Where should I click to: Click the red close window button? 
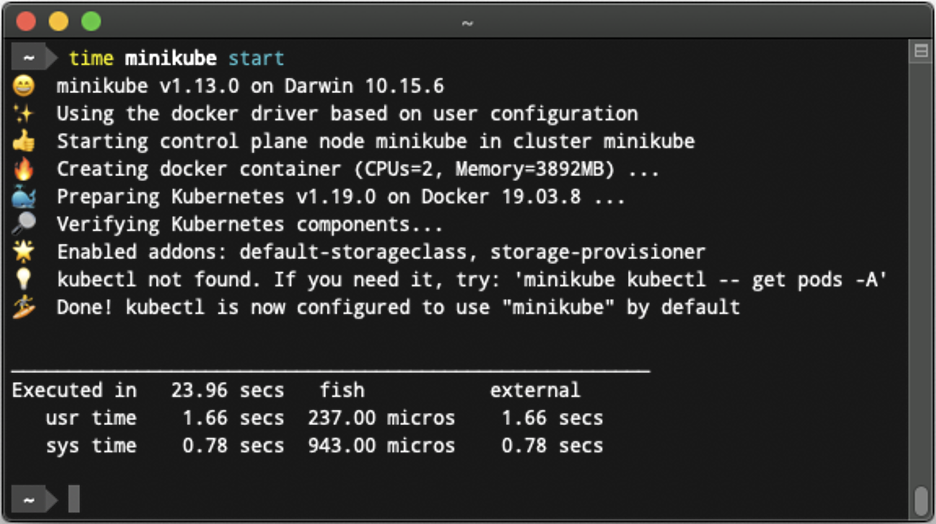coord(26,21)
